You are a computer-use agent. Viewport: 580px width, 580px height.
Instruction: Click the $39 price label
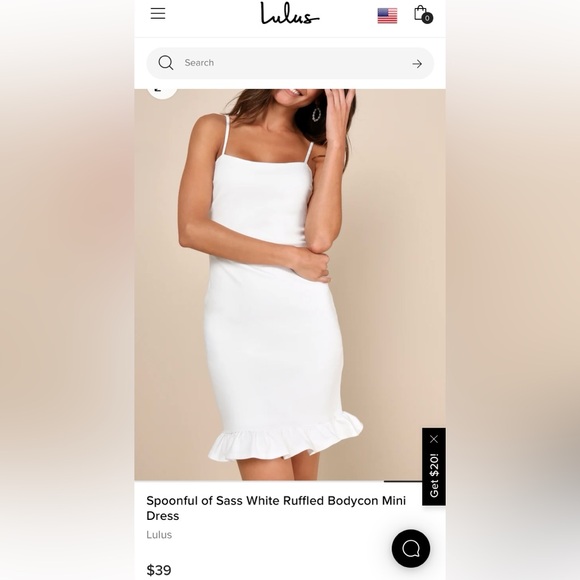point(159,570)
